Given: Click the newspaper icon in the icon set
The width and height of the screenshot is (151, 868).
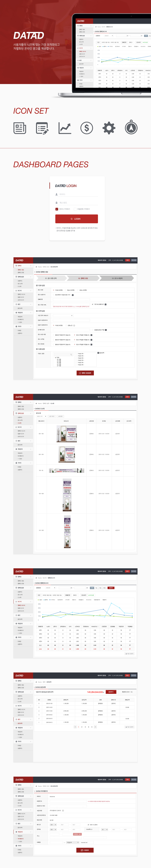Looking at the screenshot, I should [20, 128].
